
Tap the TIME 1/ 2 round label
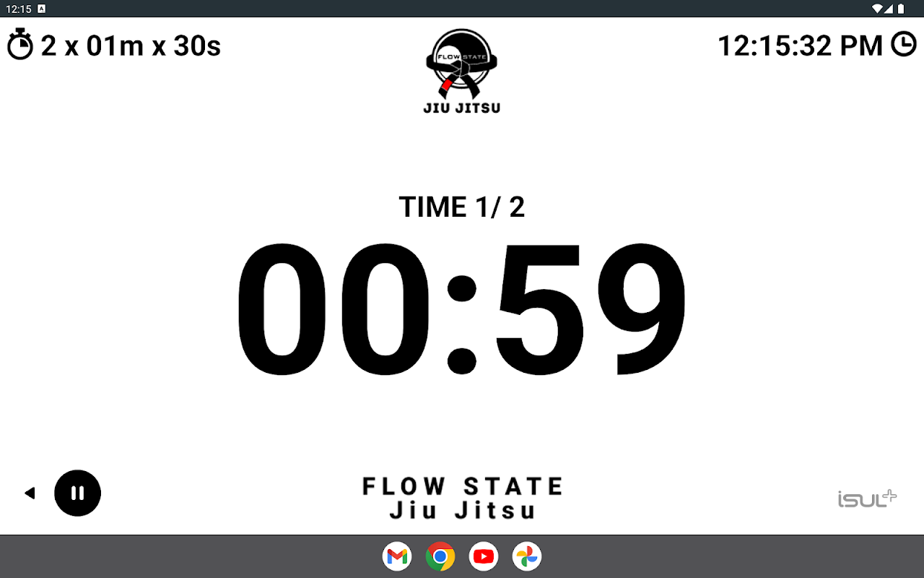(462, 207)
